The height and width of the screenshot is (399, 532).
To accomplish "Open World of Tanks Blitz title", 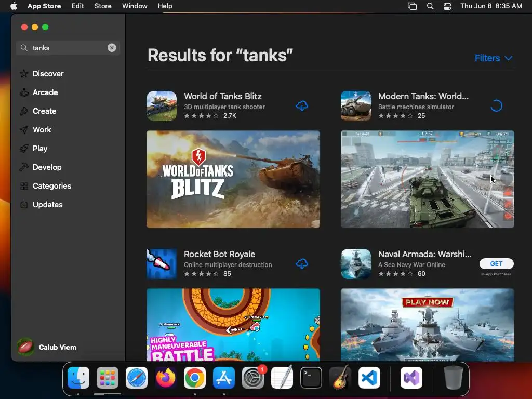I will (x=222, y=96).
